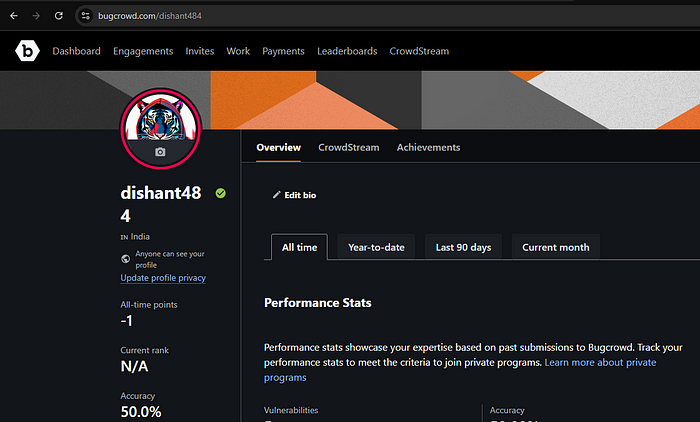Click the bugcrowd.com address bar URL
700x422 pixels.
pyautogui.click(x=150, y=16)
